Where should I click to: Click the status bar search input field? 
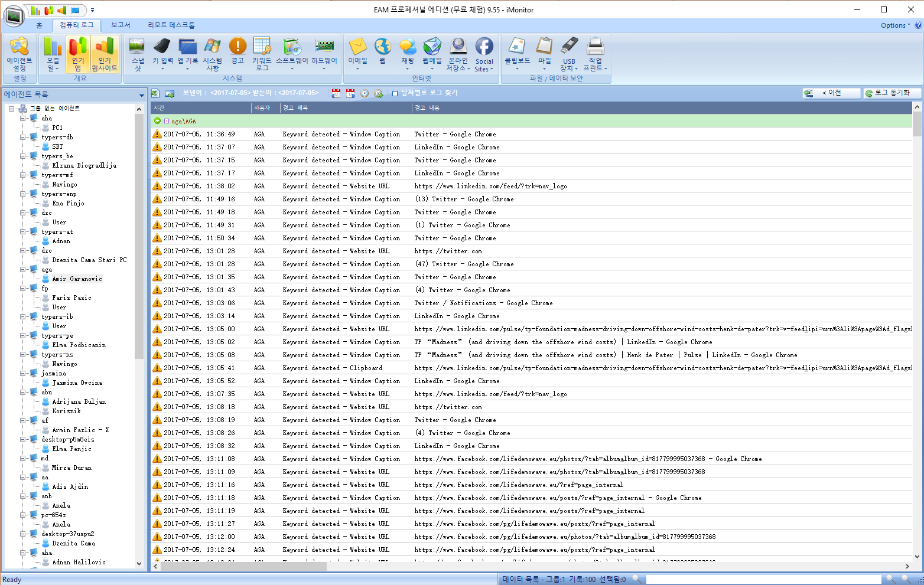763,579
